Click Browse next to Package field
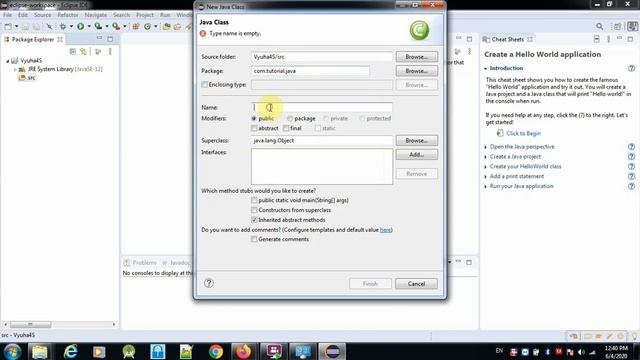This screenshot has width=640, height=360. pos(416,71)
